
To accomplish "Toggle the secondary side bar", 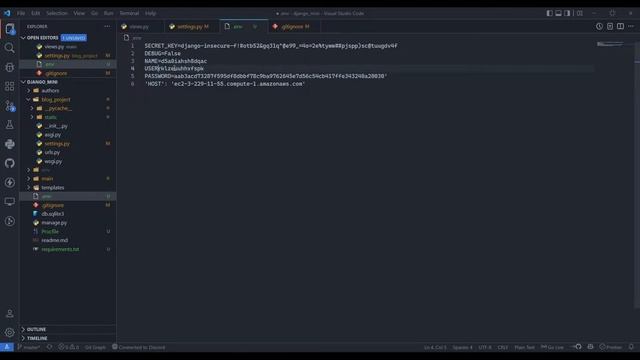I will click(x=567, y=13).
